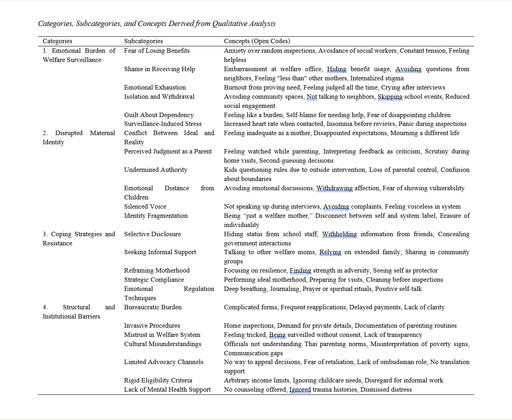Click the Surveillance-Induced Stress subcategory
Viewport: 512px width, 420px height.
pyautogui.click(x=163, y=124)
